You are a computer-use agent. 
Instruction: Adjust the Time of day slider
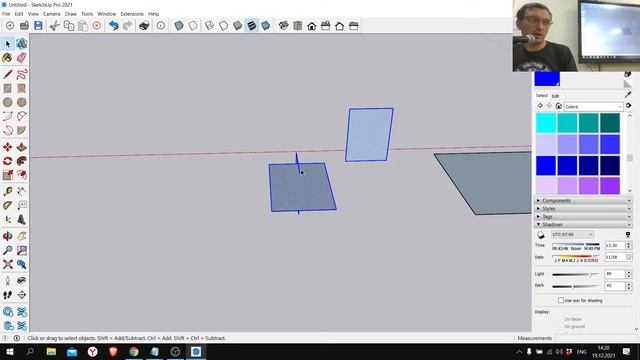(x=576, y=244)
